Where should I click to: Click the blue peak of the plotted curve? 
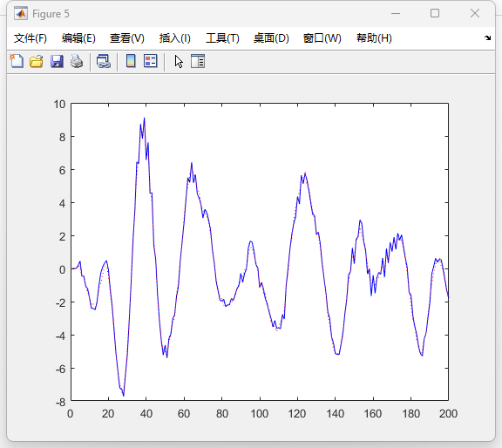coord(144,119)
